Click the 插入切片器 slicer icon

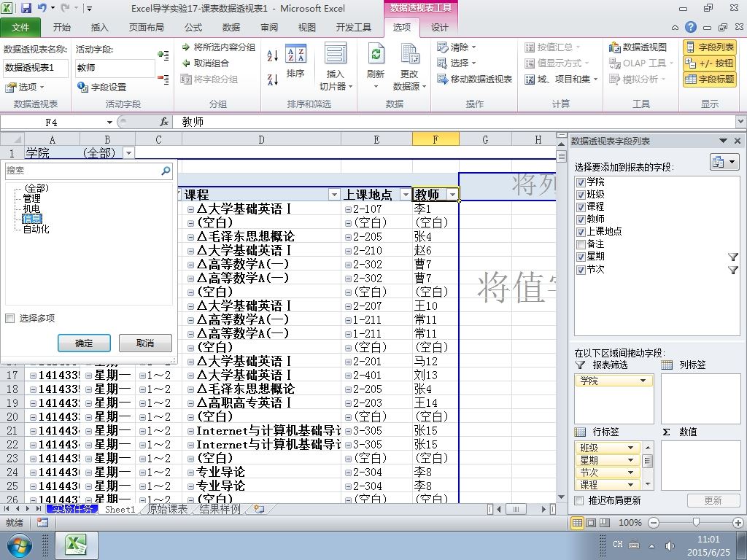click(x=336, y=66)
